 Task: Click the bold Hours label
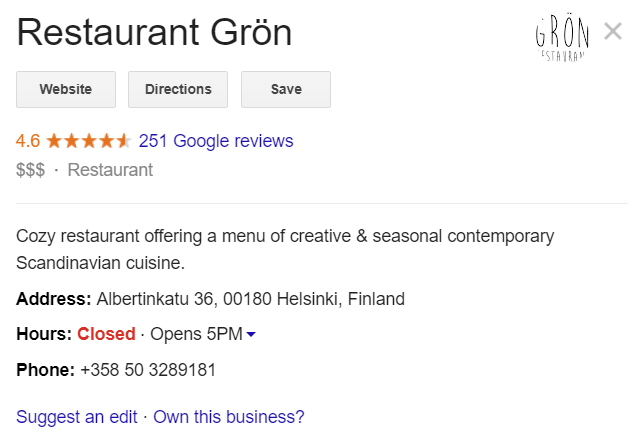click(x=44, y=334)
